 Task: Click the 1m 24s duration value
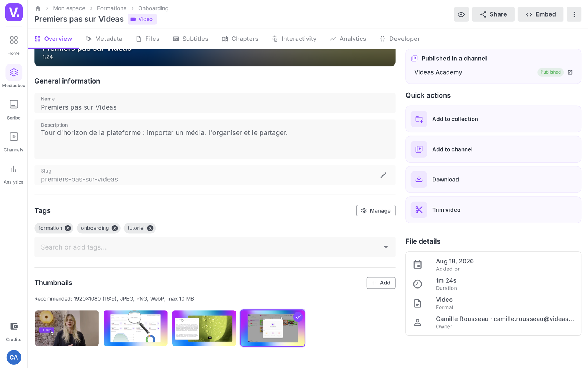pyautogui.click(x=446, y=280)
